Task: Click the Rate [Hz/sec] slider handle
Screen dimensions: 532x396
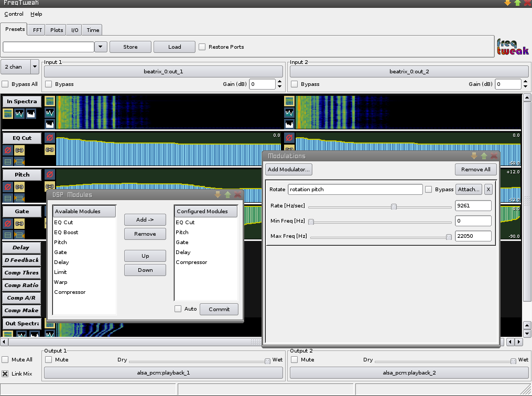Action: [x=394, y=206]
